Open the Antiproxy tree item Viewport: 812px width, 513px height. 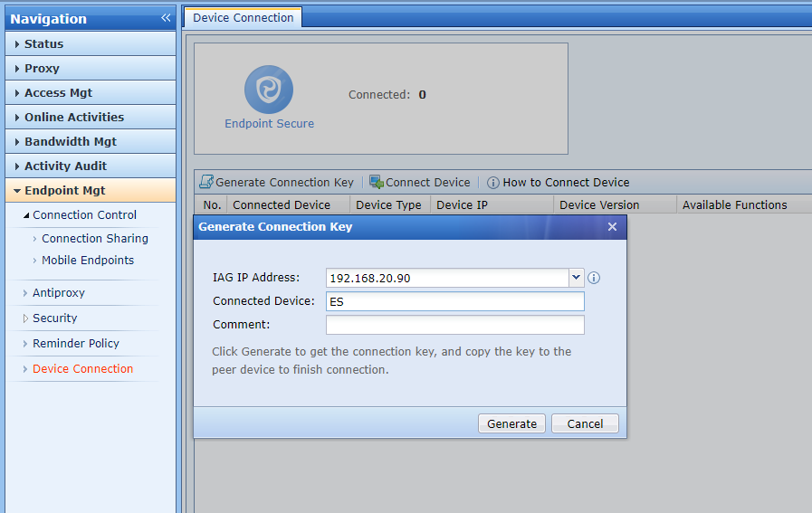(59, 293)
